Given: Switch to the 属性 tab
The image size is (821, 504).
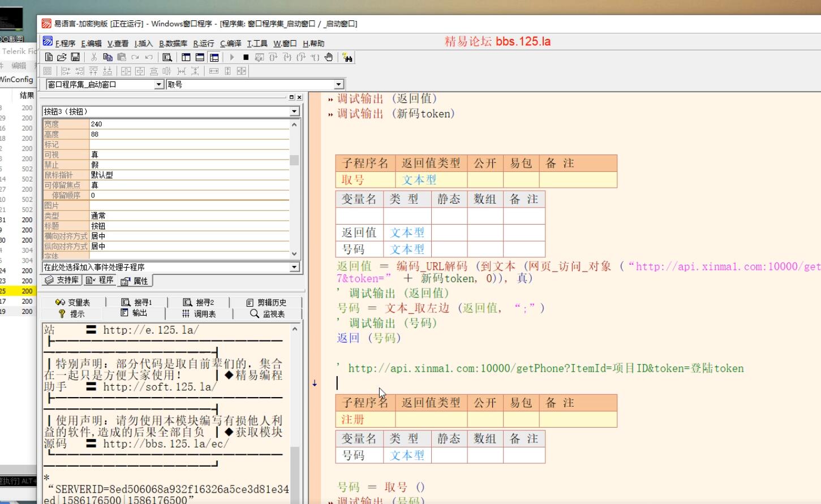Looking at the screenshot, I should pos(135,281).
